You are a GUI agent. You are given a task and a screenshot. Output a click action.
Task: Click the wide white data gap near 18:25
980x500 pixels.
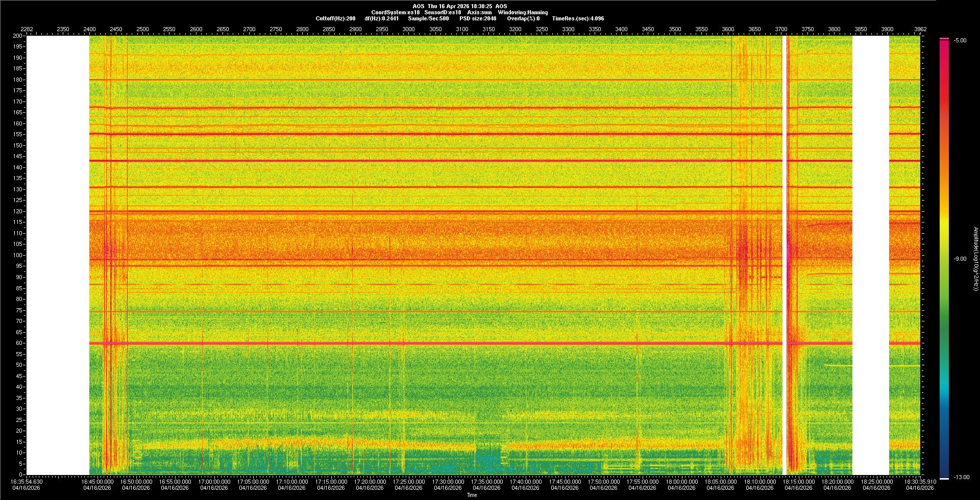(x=870, y=255)
